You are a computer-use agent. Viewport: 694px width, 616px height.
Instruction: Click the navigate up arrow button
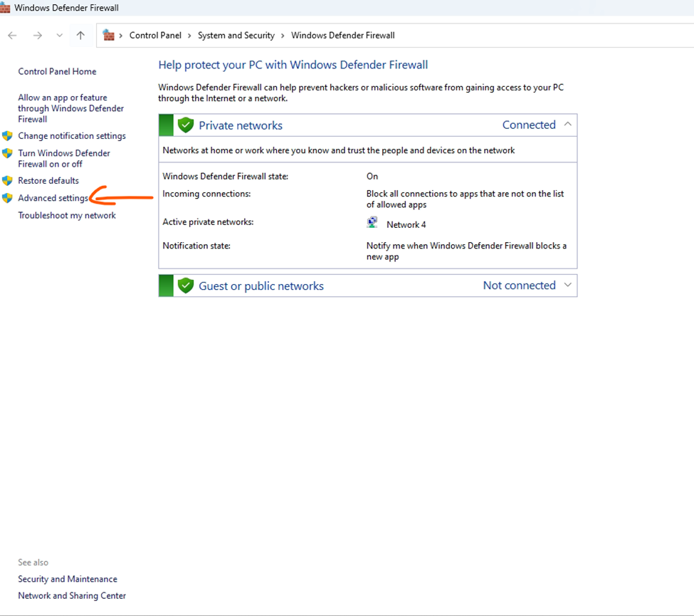[x=81, y=35]
